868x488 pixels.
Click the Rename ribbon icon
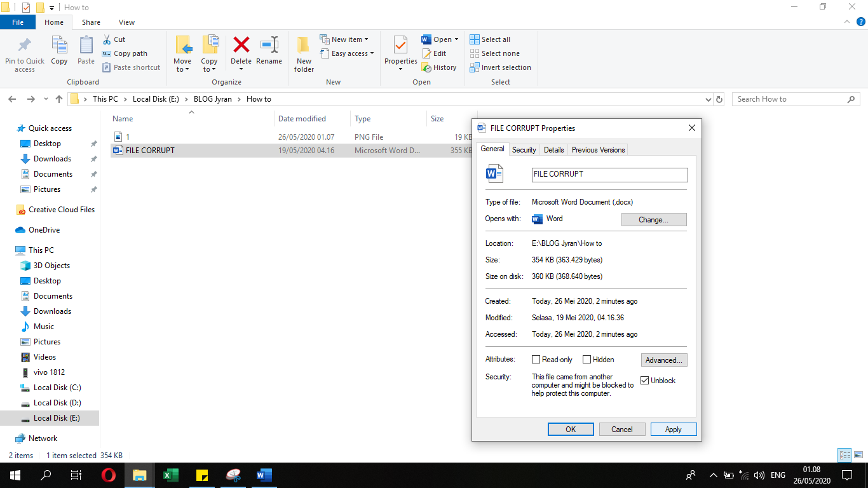point(269,45)
